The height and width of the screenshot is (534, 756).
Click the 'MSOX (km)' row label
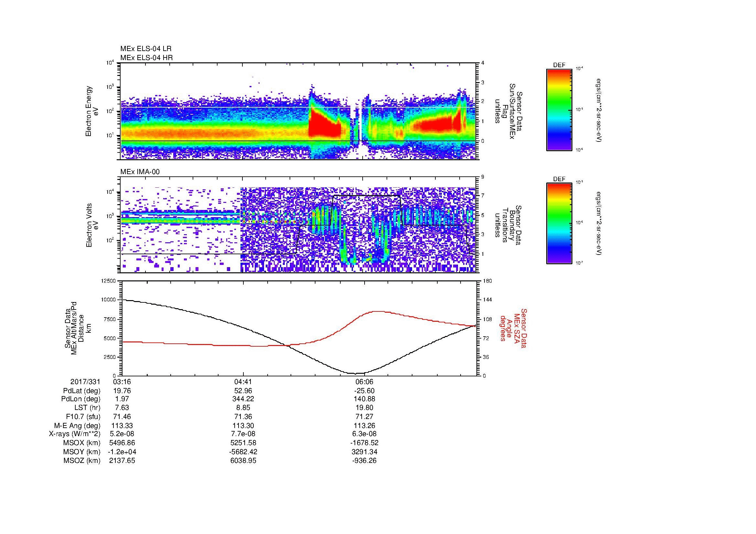click(x=82, y=443)
